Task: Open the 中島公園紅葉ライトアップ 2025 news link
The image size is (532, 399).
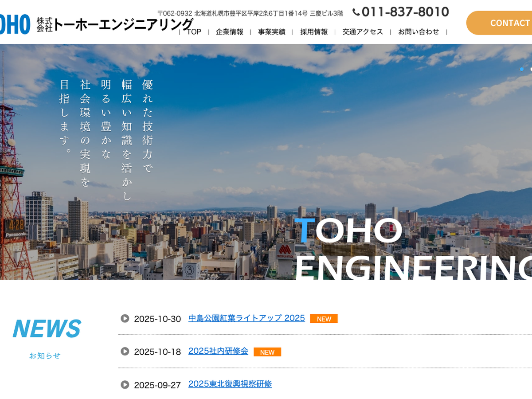Action: 246,318
